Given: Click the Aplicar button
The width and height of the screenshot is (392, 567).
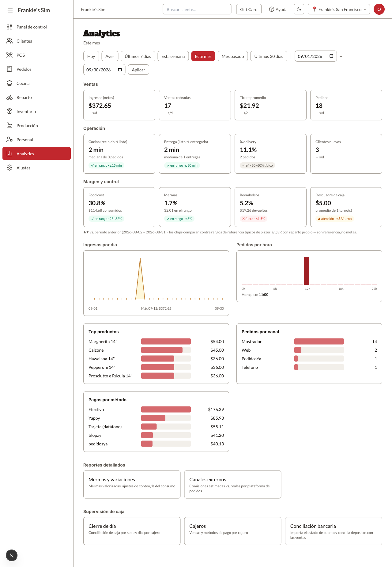Looking at the screenshot, I should (x=138, y=70).
